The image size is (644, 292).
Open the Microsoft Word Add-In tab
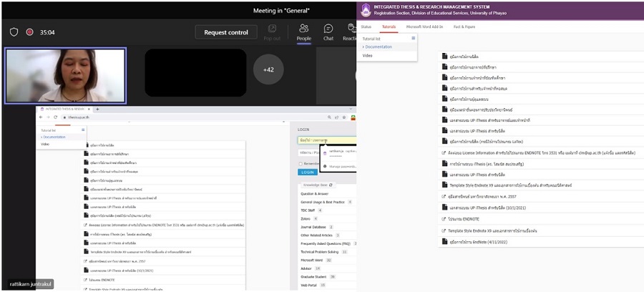[x=424, y=26]
